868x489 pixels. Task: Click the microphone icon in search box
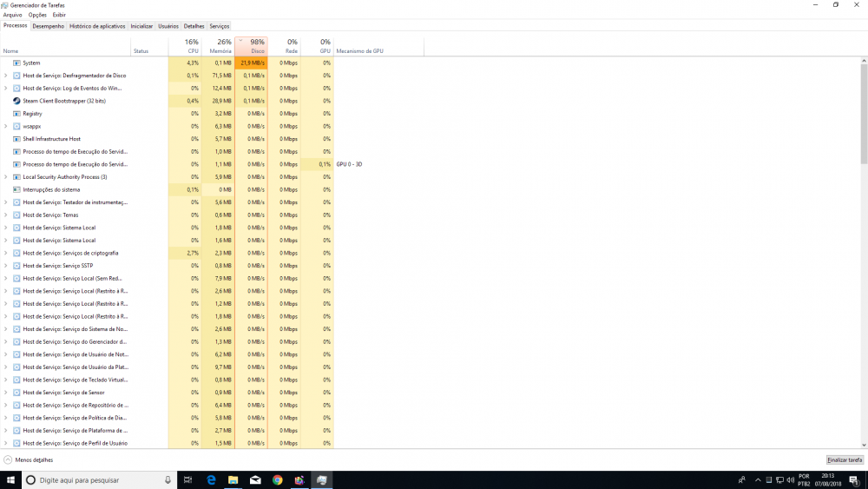click(x=168, y=479)
